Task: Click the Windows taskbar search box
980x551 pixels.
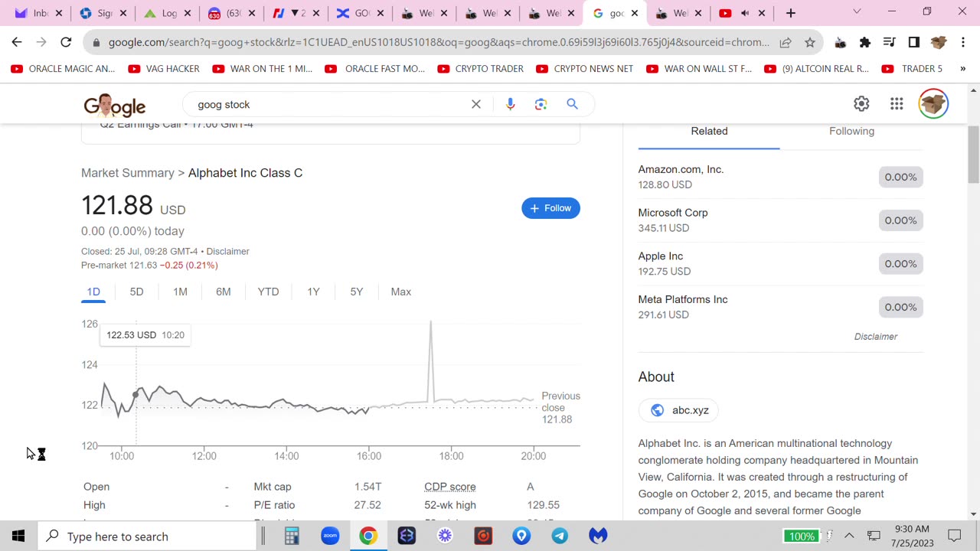Action: (x=147, y=536)
